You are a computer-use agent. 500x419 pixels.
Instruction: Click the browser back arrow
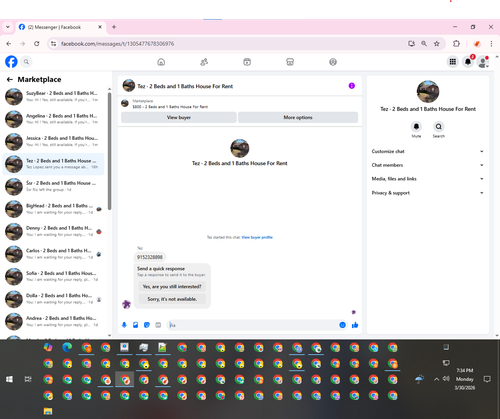tap(9, 44)
